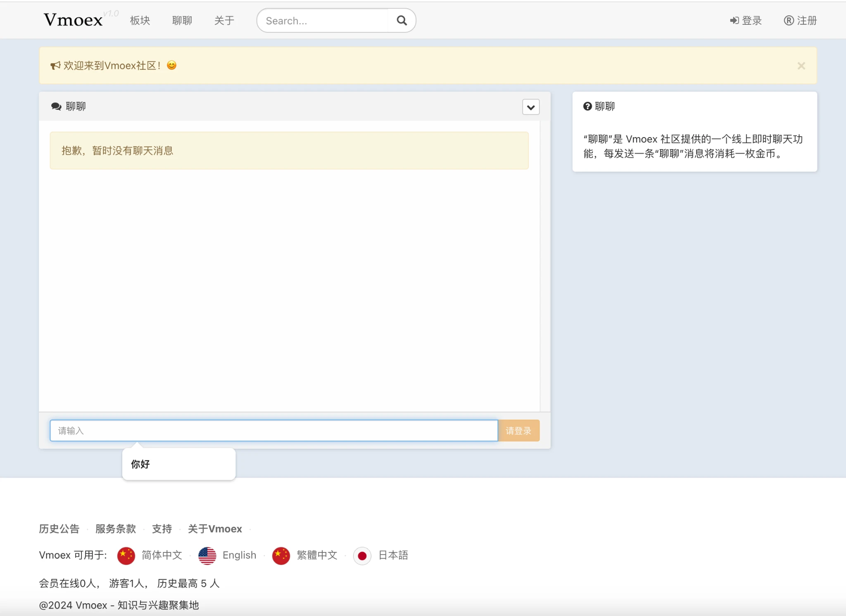Click the Japan flag icon
846x616 pixels.
[362, 556]
